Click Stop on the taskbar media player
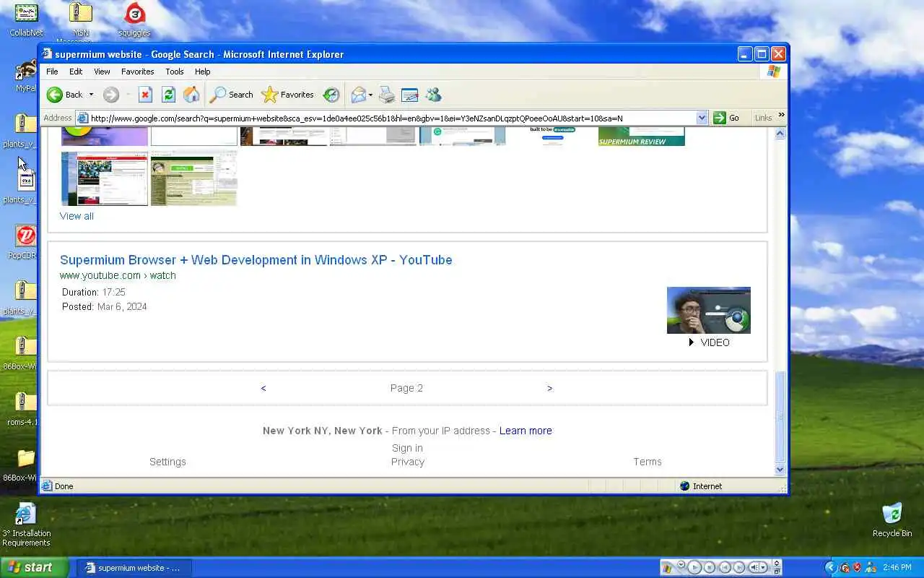 click(710, 567)
